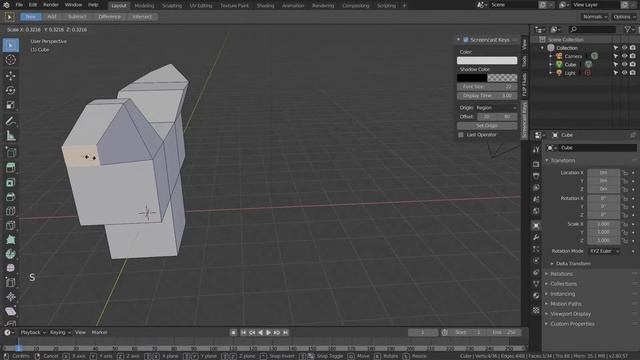Open Rotation Mode XYZ Euler dropdown

(x=604, y=251)
